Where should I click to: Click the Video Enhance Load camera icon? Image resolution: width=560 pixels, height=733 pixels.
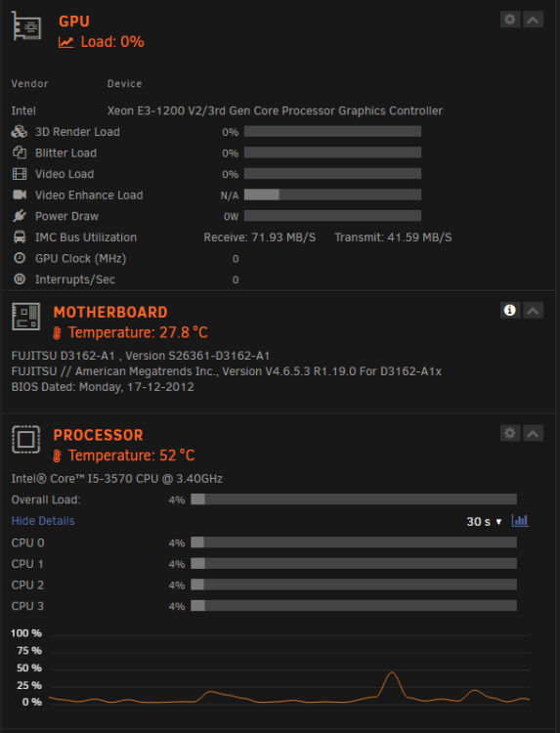pos(20,194)
